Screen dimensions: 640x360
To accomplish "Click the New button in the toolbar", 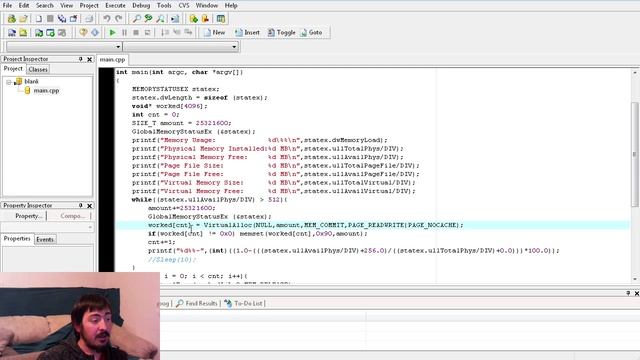I will click(x=215, y=32).
